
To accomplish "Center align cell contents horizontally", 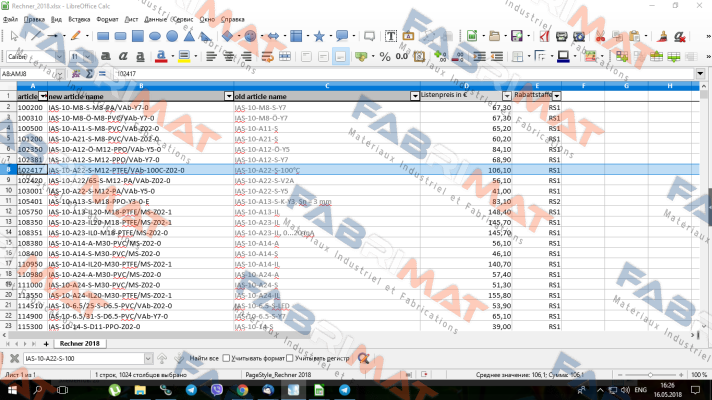I will [x=229, y=56].
